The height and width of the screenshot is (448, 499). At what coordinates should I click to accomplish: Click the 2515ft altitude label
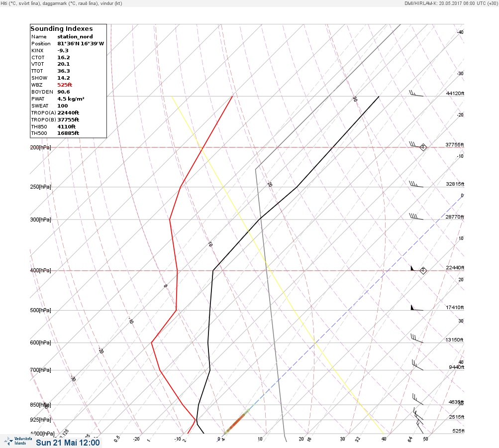coord(457,417)
